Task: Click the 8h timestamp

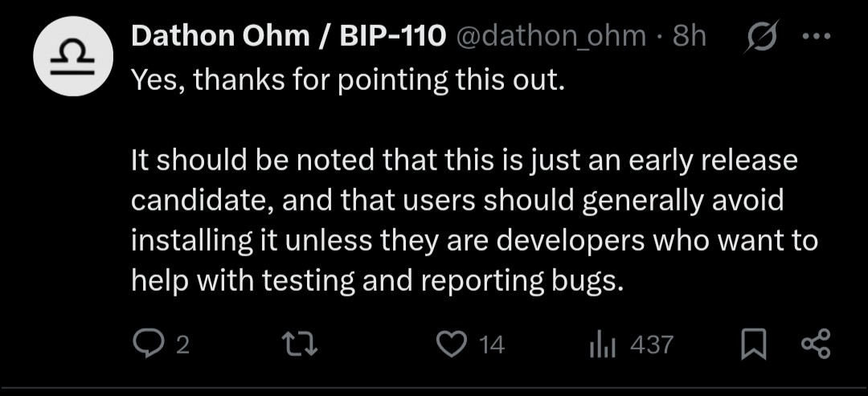Action: pyautogui.click(x=689, y=35)
